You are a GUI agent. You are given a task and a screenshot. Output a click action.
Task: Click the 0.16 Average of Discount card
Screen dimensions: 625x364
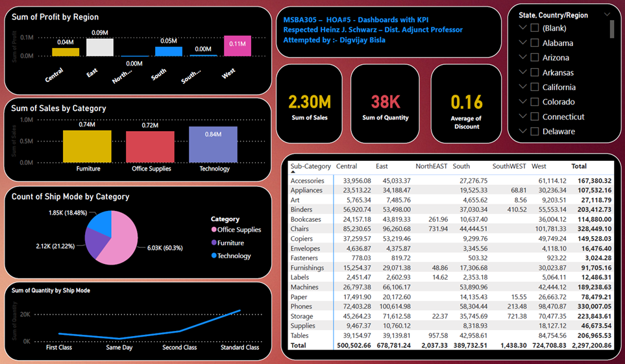(x=467, y=104)
